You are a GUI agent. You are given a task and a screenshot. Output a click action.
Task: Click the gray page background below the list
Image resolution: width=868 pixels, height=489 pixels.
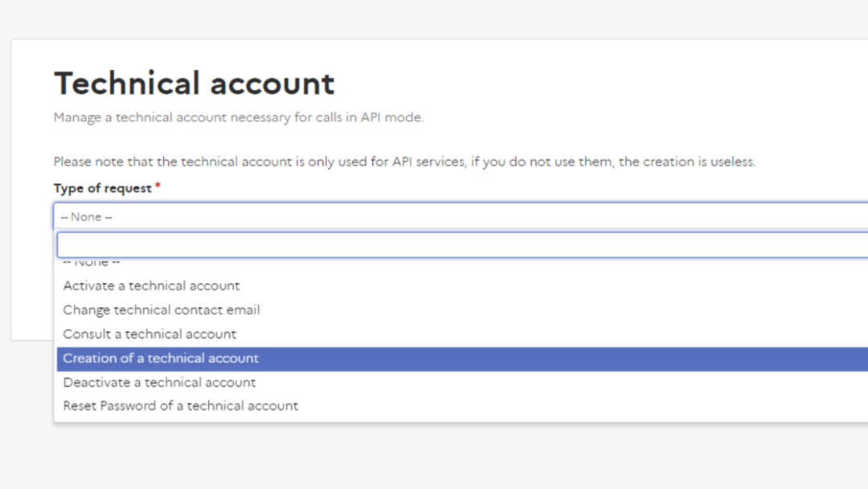[x=434, y=458]
